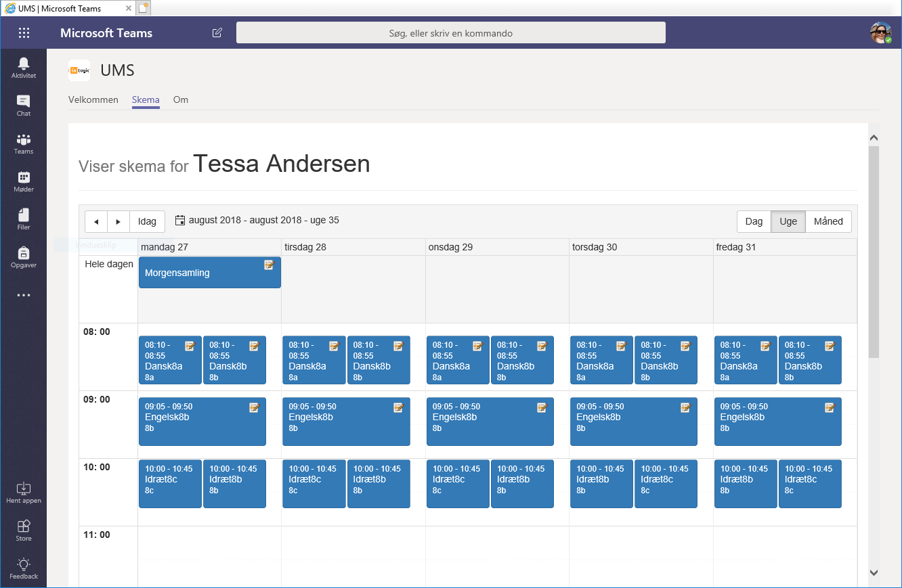The image size is (902, 588).
Task: Open Opgaver in the left sidebar
Action: click(24, 257)
